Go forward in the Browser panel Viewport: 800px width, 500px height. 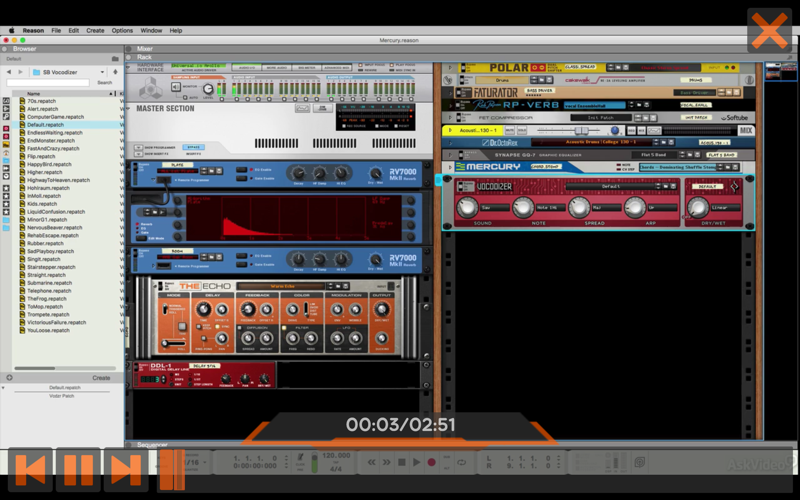[x=20, y=72]
